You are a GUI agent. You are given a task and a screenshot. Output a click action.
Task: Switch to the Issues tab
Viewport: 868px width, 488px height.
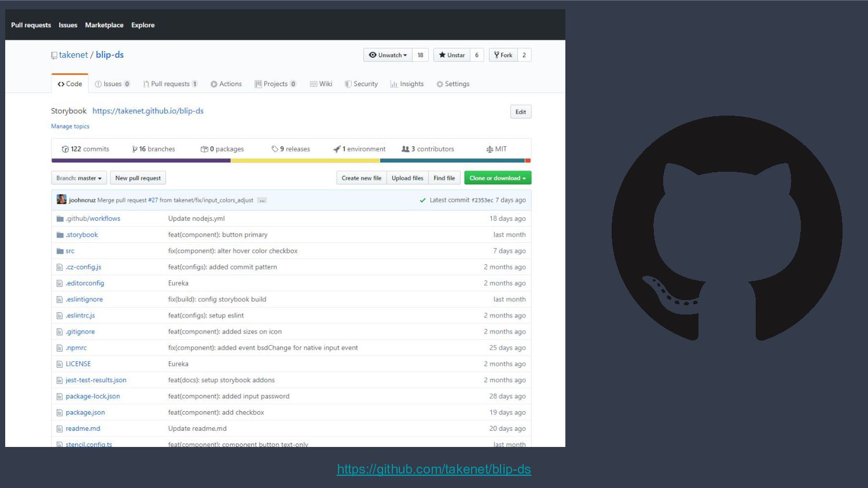[x=112, y=84]
